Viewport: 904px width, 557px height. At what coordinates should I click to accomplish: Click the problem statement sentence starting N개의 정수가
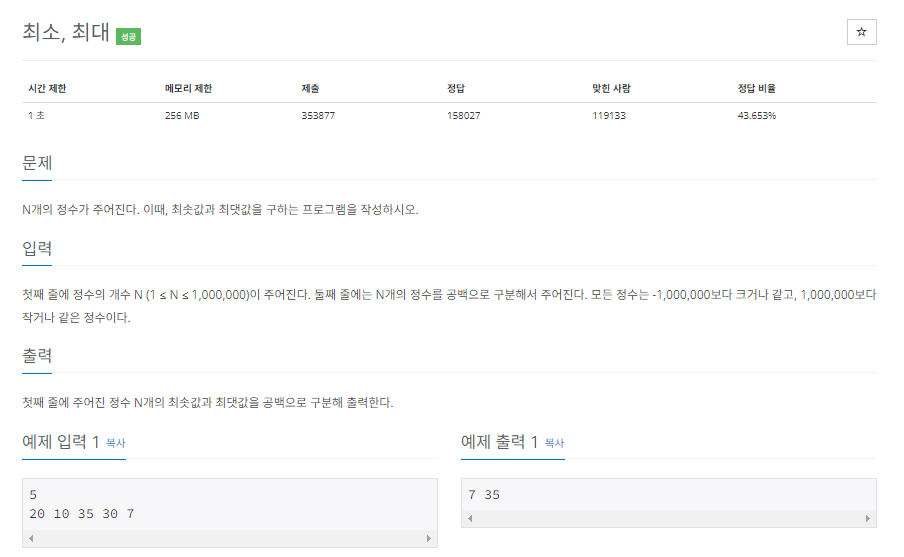[x=220, y=209]
